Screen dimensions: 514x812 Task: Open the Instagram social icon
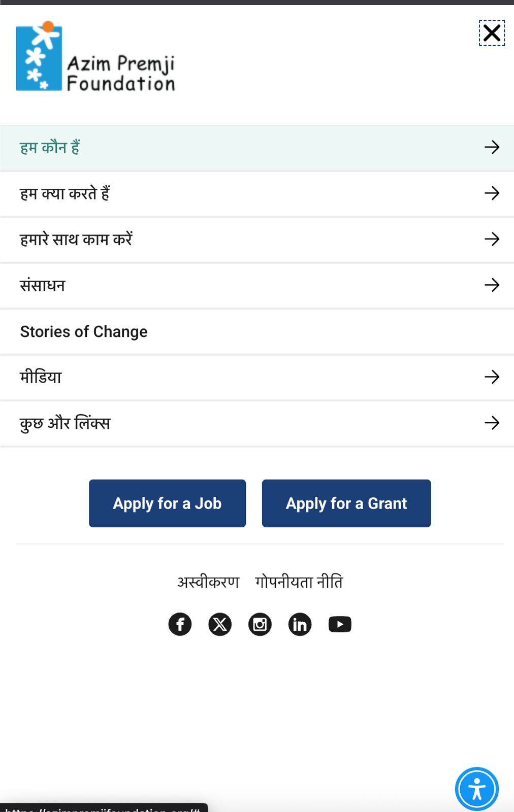pos(260,624)
